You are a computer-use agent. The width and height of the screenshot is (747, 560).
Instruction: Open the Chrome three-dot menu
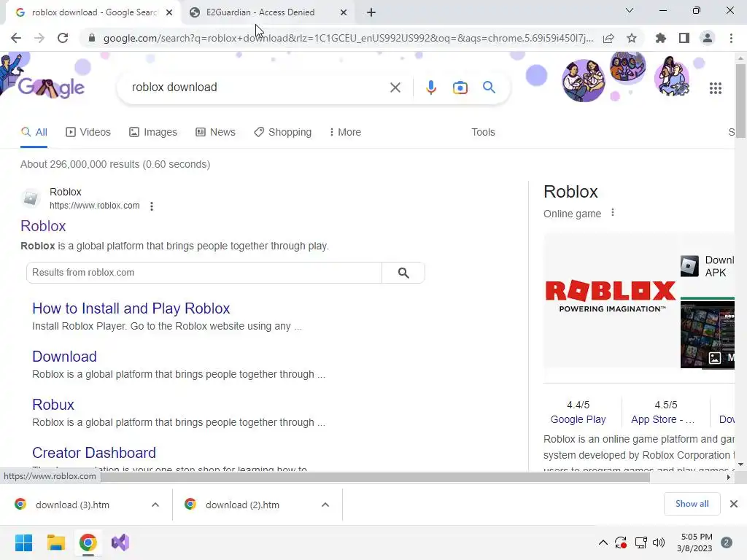tap(731, 38)
